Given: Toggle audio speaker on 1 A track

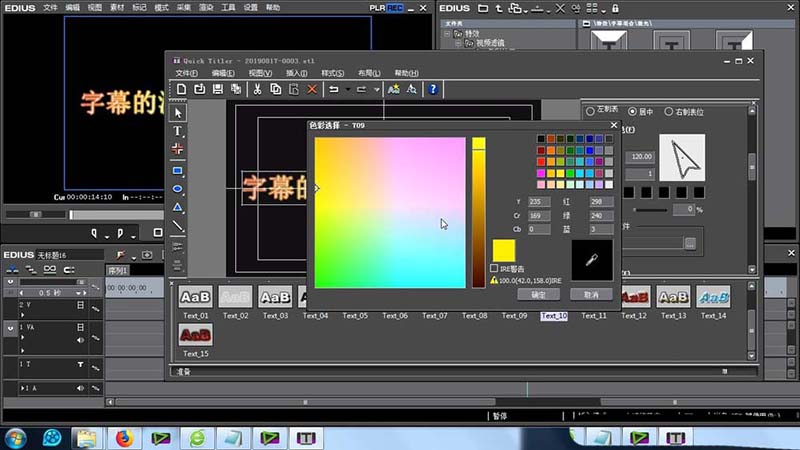Looking at the screenshot, I should tap(80, 388).
